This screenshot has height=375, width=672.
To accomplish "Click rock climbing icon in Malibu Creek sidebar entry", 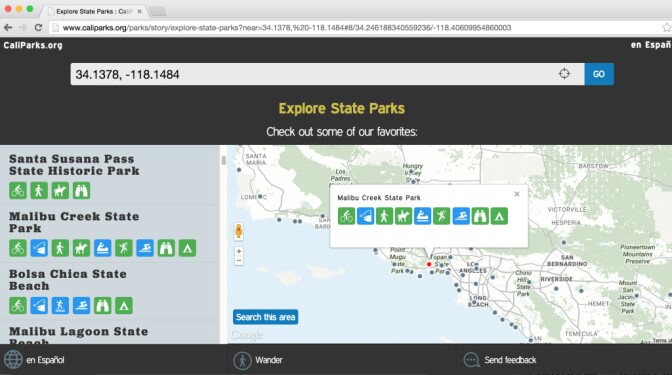I will [x=124, y=248].
